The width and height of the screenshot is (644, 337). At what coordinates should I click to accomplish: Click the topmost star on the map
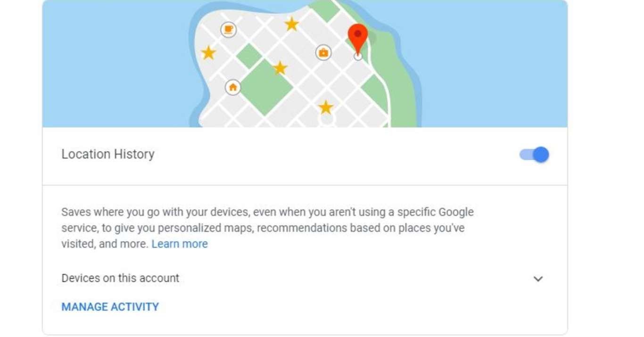click(x=291, y=24)
